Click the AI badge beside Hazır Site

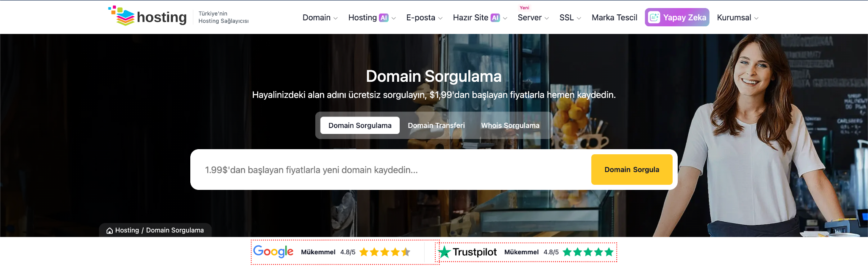pyautogui.click(x=495, y=18)
